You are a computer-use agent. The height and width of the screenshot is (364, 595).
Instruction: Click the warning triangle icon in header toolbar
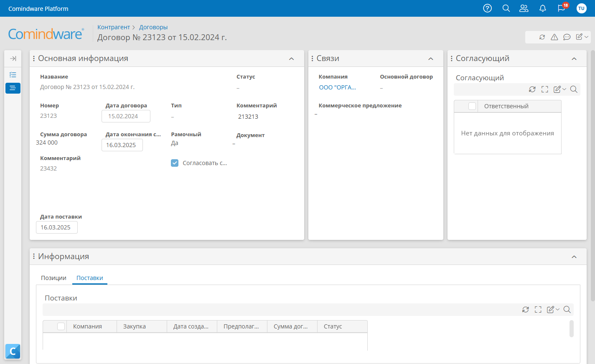pos(554,37)
